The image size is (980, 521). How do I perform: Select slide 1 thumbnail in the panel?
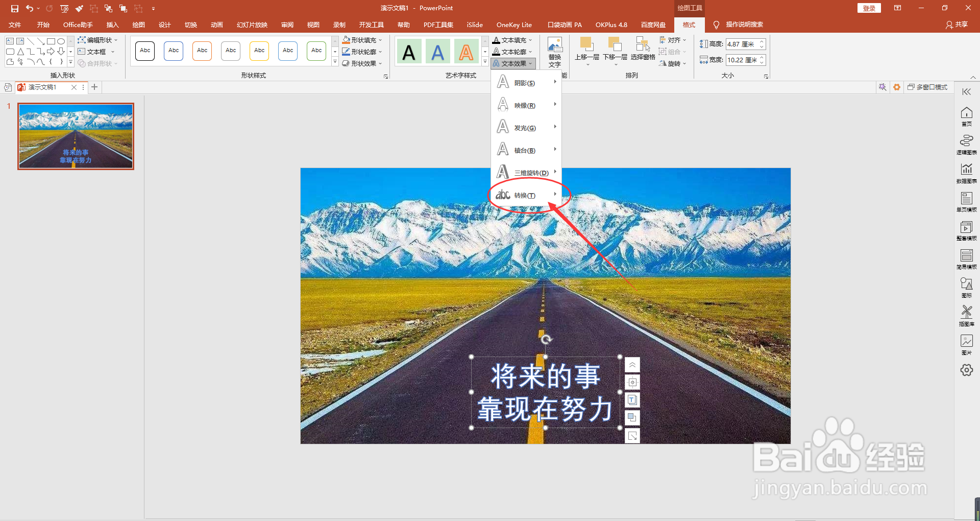click(76, 136)
